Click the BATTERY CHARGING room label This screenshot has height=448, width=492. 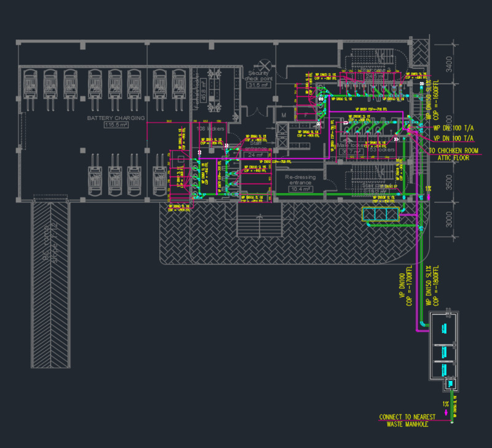(116, 118)
